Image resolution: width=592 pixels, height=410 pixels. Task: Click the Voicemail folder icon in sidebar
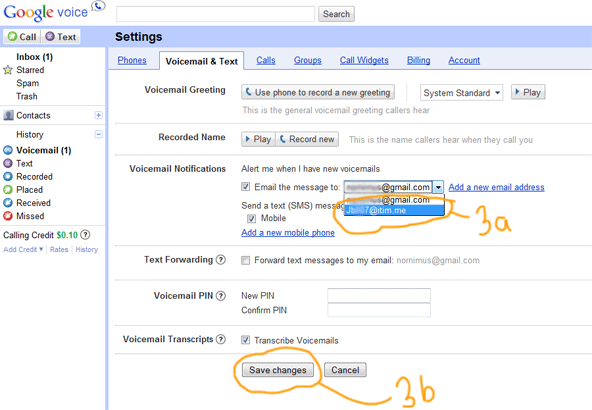coord(8,150)
